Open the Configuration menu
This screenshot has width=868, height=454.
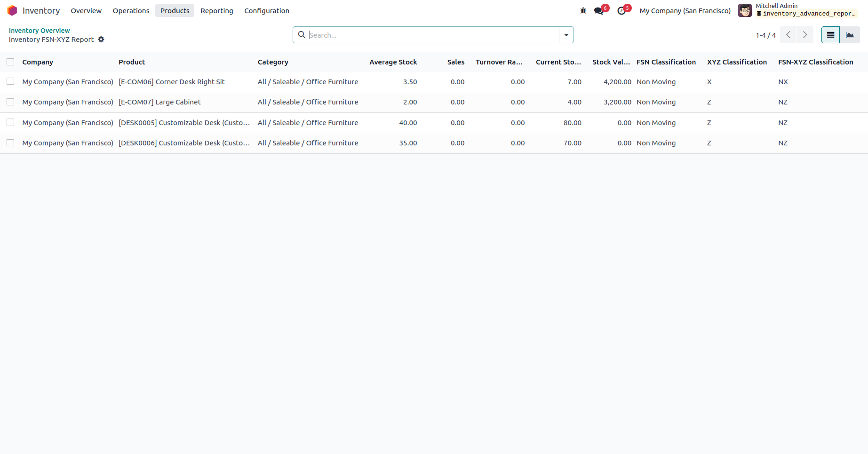click(266, 11)
